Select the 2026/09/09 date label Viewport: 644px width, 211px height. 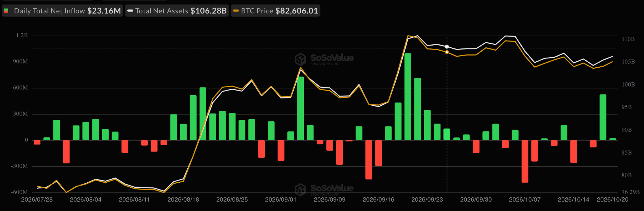click(x=330, y=200)
